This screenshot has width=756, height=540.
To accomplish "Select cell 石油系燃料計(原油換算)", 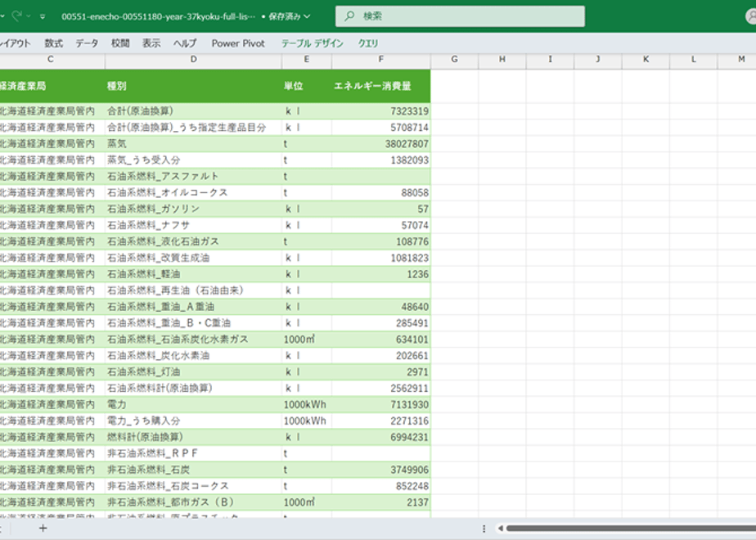I will pos(193,388).
